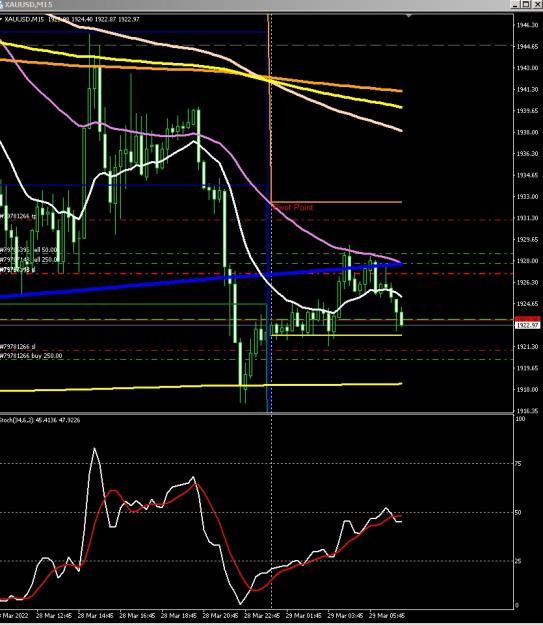Click the chart shift triangle marker at top

[x=409, y=16]
